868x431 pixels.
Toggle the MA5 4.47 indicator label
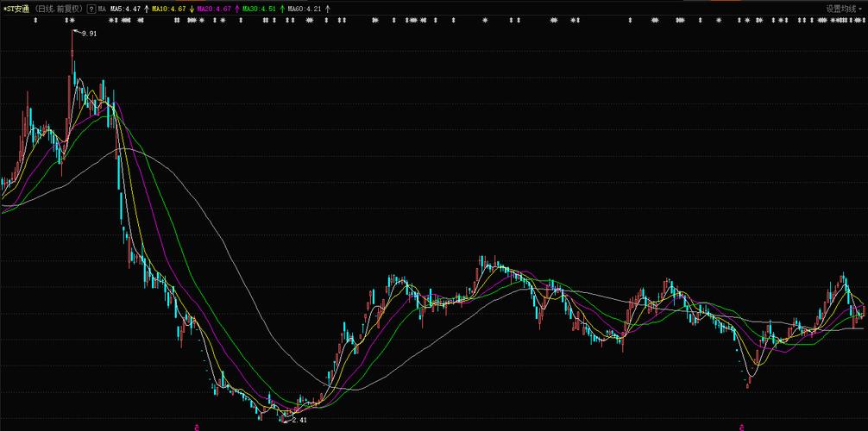point(125,9)
